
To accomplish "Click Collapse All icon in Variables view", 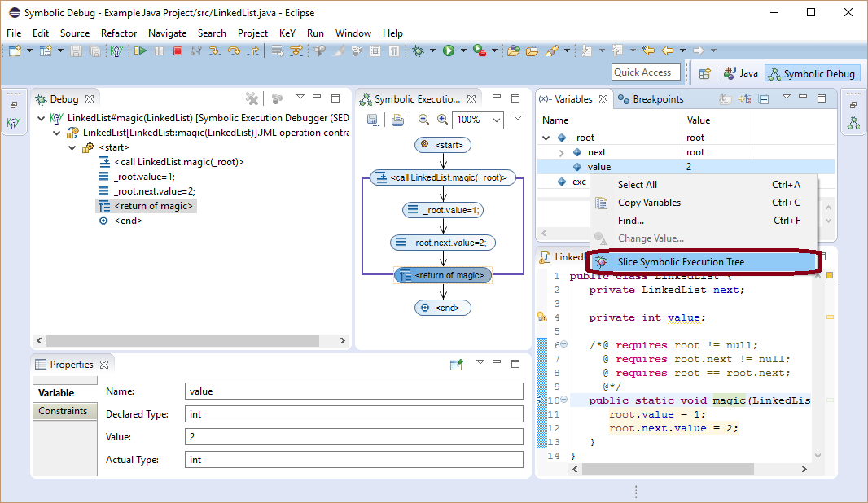I will 764,99.
